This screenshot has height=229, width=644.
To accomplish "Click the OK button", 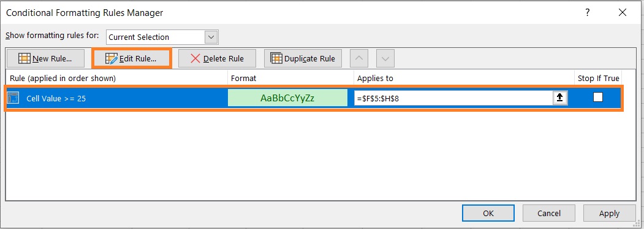I will coord(488,214).
